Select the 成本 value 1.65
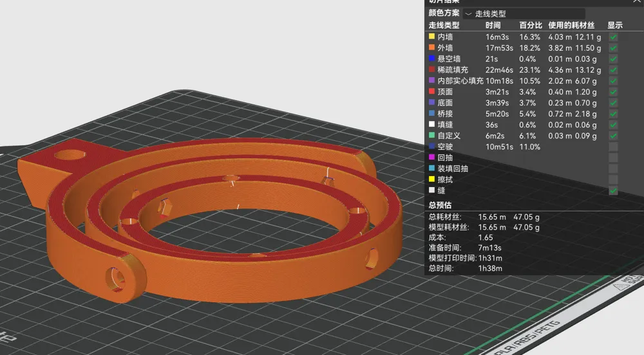The width and height of the screenshot is (644, 355). 486,238
